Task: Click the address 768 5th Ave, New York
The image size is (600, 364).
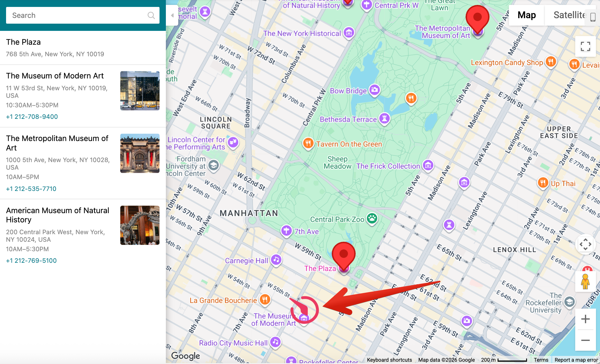Action: (55, 54)
